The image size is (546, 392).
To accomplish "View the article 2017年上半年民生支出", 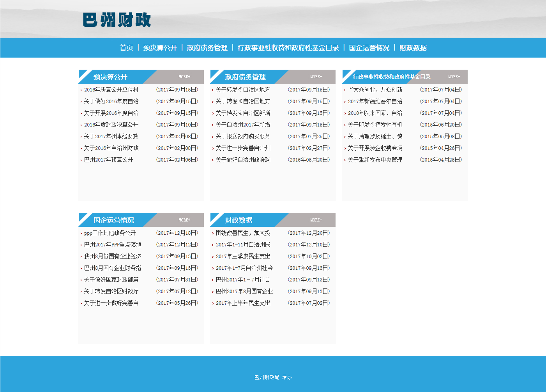I will point(243,303).
